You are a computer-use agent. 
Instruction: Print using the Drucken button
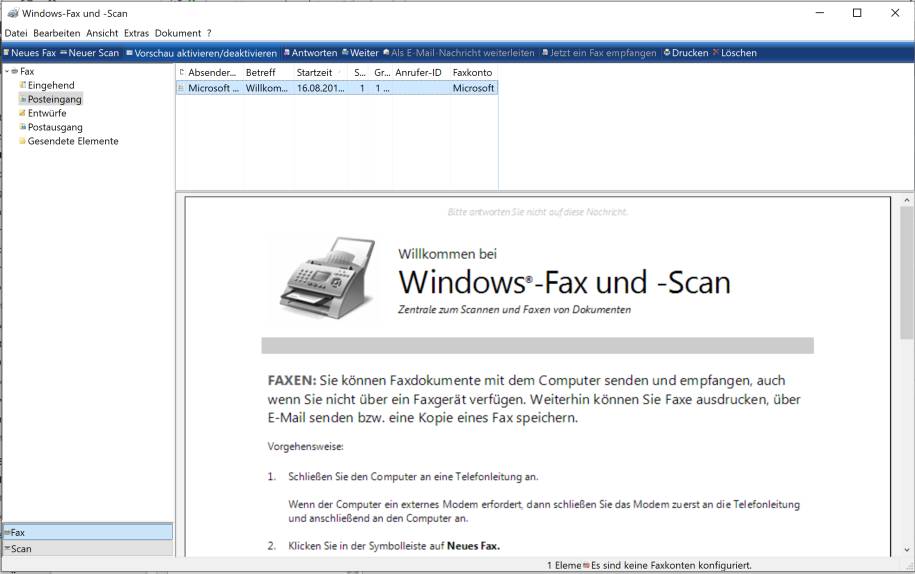point(686,52)
